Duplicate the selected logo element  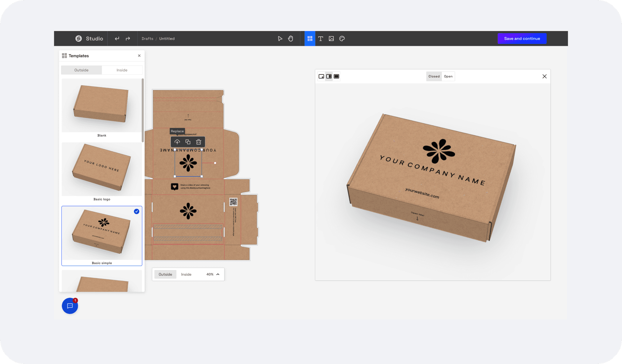188,142
